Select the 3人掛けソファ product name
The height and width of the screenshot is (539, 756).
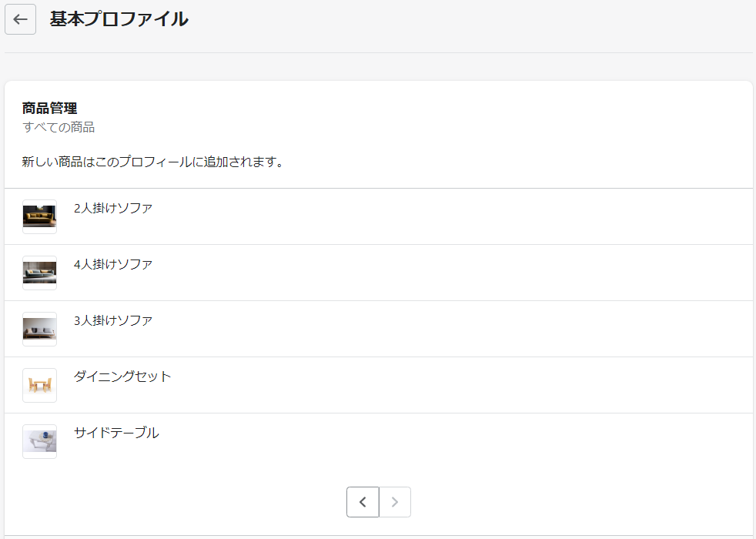pos(113,320)
